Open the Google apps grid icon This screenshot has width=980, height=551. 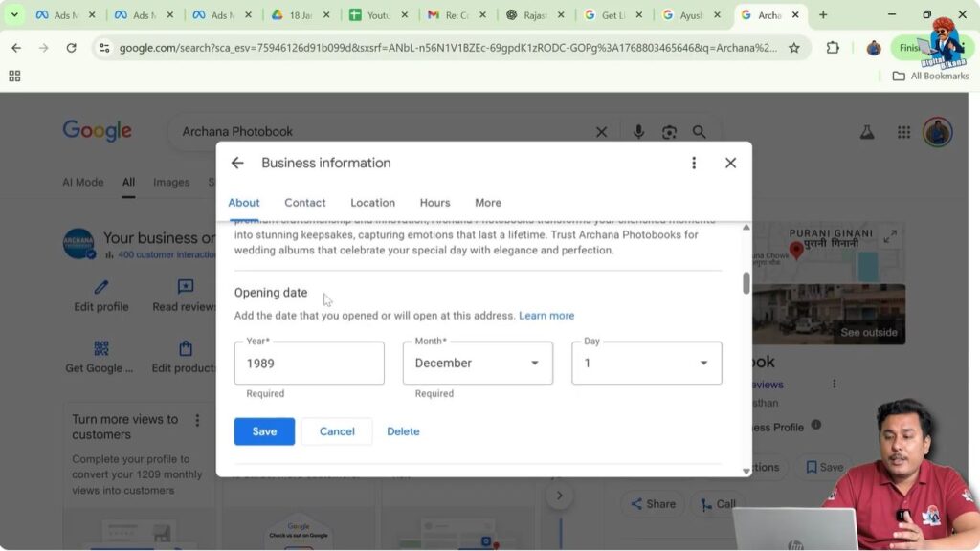tap(903, 131)
